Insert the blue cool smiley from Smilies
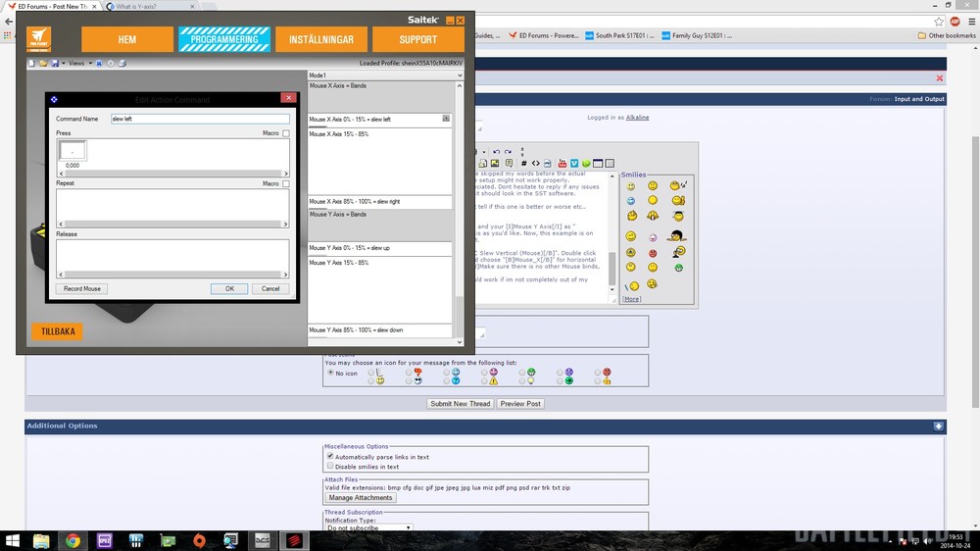980x551 pixels. (x=630, y=201)
